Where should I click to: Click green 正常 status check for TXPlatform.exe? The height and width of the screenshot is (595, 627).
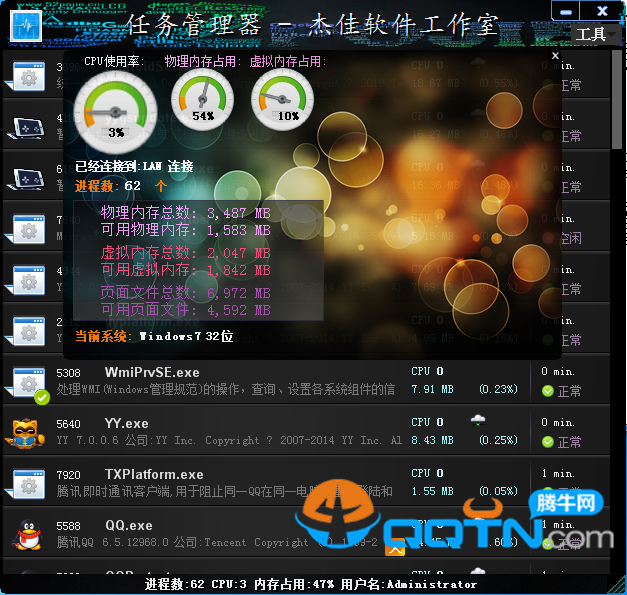[547, 492]
